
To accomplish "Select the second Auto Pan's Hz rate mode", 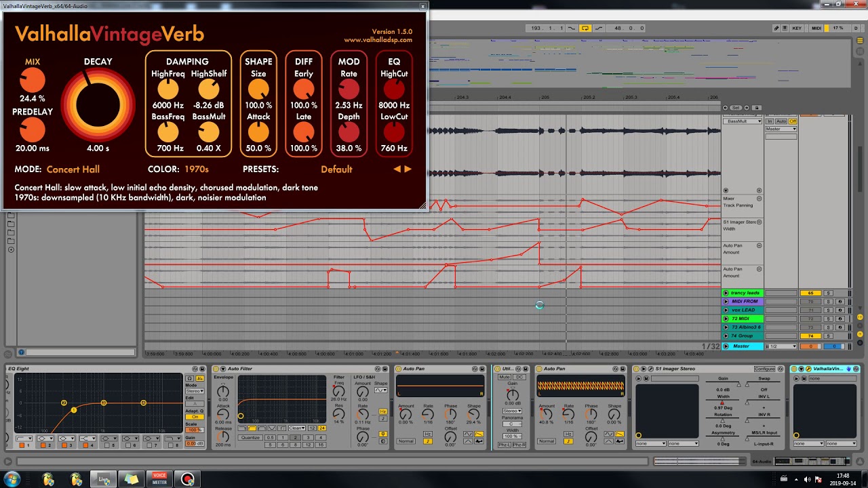I will point(568,434).
